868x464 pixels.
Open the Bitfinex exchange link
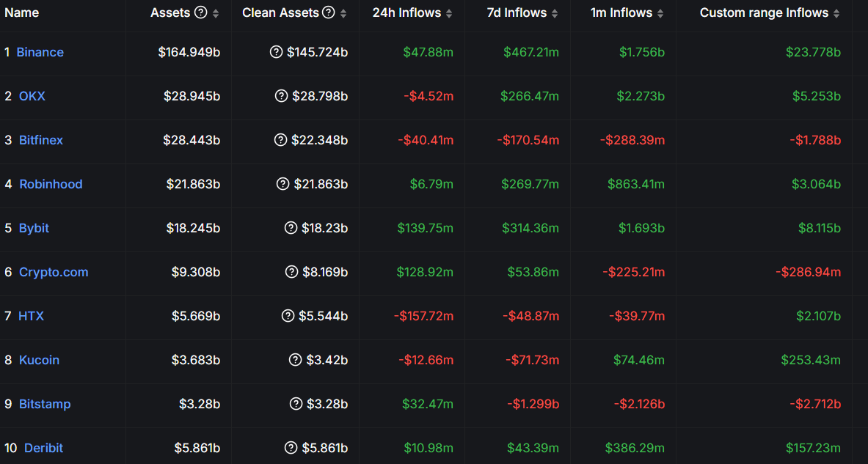(x=41, y=140)
